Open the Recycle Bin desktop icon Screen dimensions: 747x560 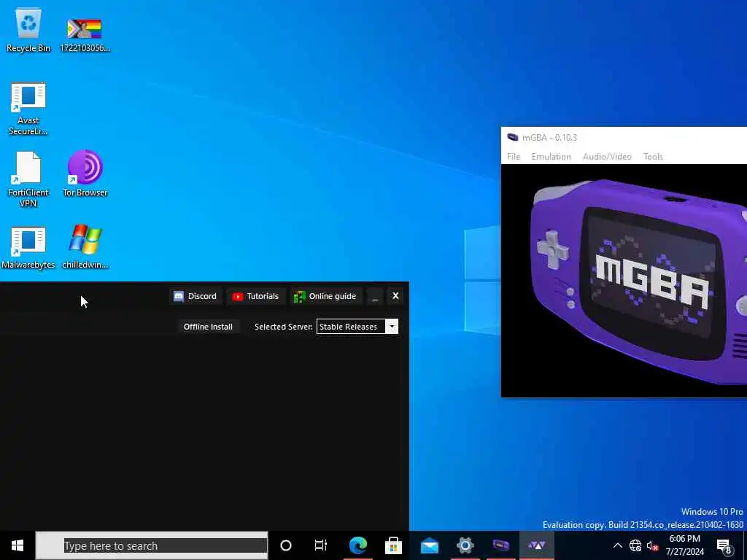[28, 30]
